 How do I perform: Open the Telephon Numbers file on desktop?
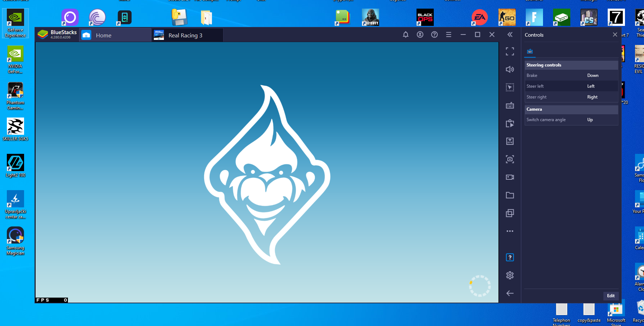click(x=561, y=314)
